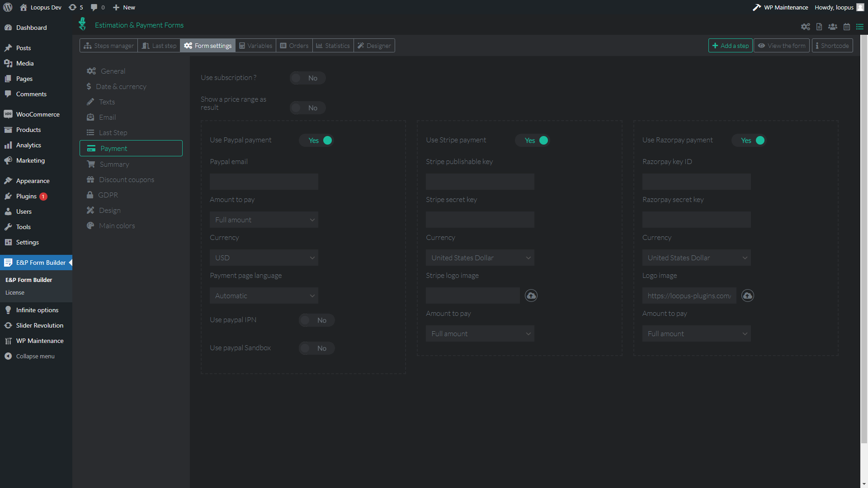Click the Razorpay logo upload cloud icon
Screen dimensions: 868x488
[748, 296]
